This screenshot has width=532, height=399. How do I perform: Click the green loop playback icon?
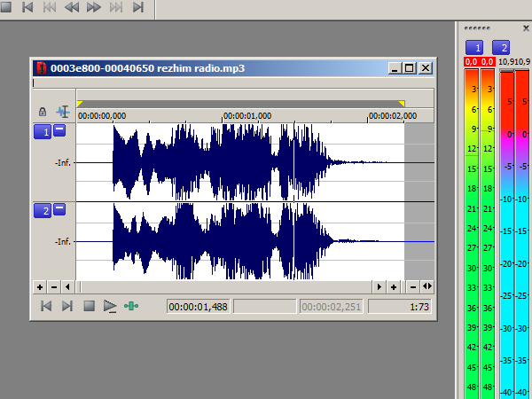click(131, 306)
